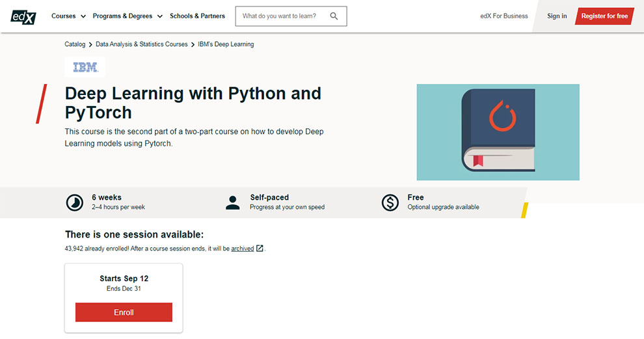Click the IBM's Deep Learning breadcrumb
This screenshot has height=339, width=644.
point(226,44)
